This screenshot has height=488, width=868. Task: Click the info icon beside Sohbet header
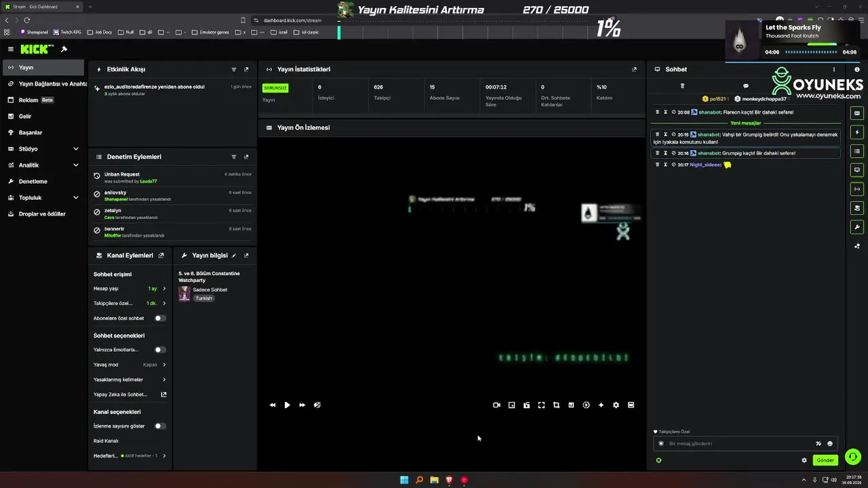coord(857,69)
